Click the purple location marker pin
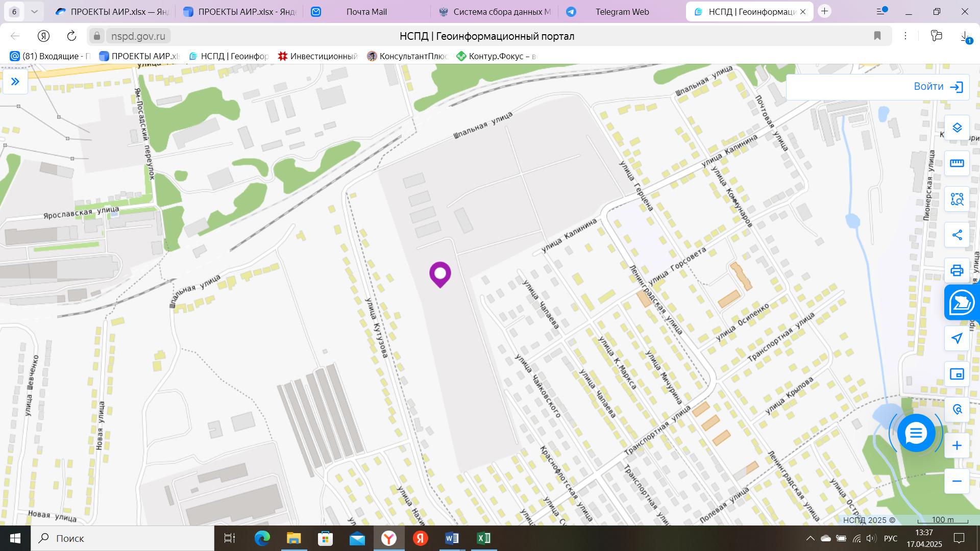Viewport: 980px width, 551px height. click(x=440, y=273)
